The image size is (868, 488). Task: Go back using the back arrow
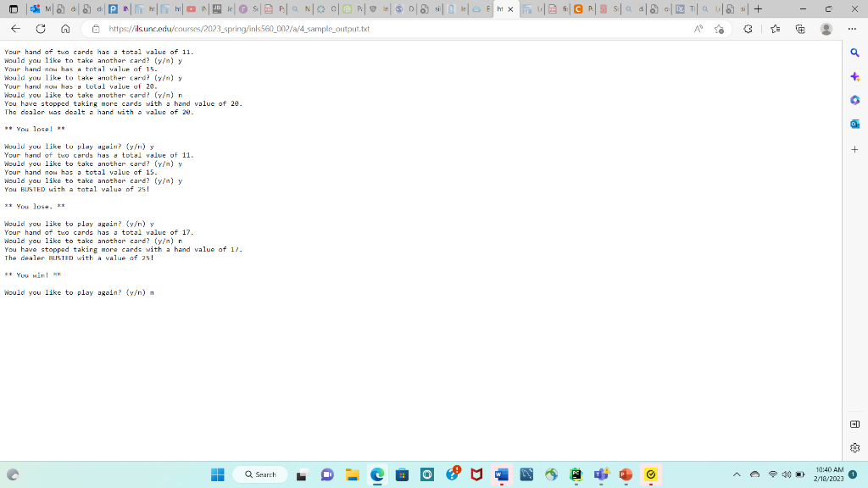[x=16, y=28]
